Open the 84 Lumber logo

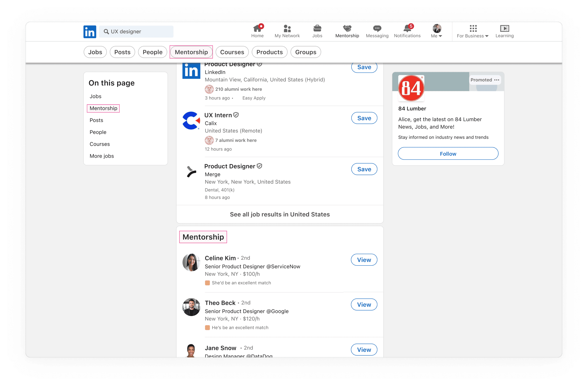click(411, 88)
